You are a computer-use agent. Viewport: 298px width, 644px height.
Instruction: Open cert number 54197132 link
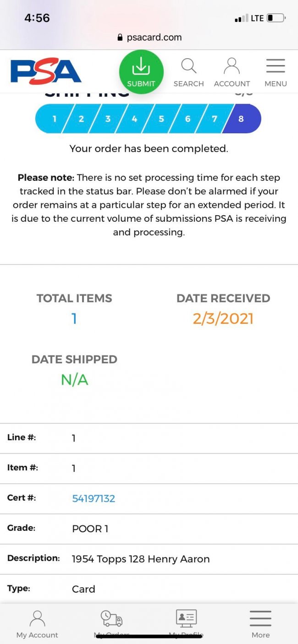94,498
